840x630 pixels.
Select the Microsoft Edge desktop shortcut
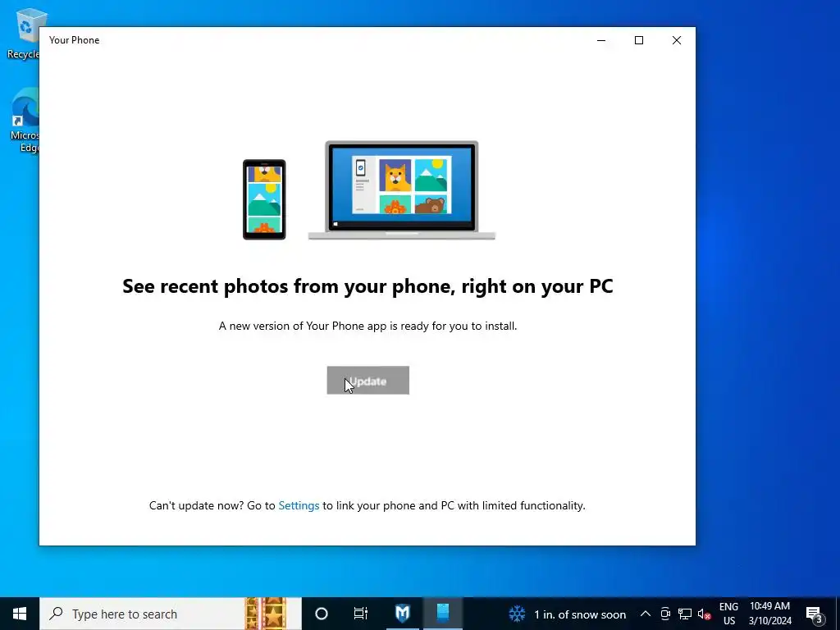pos(25,121)
